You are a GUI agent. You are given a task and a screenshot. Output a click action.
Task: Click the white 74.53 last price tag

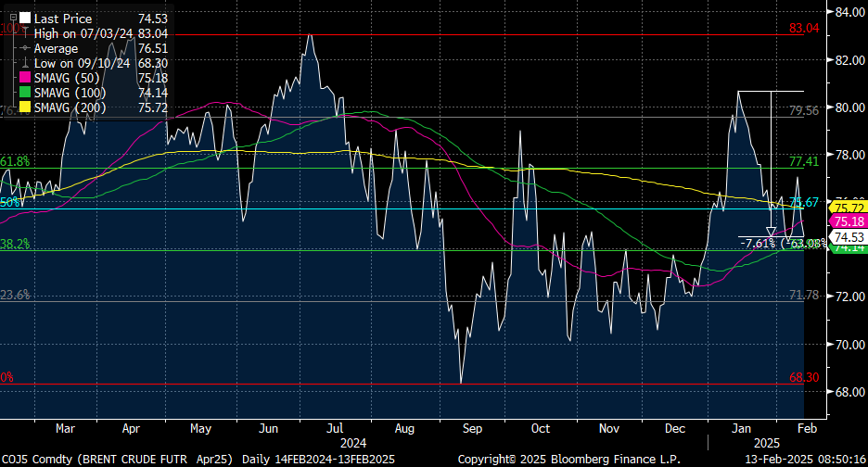pos(849,237)
